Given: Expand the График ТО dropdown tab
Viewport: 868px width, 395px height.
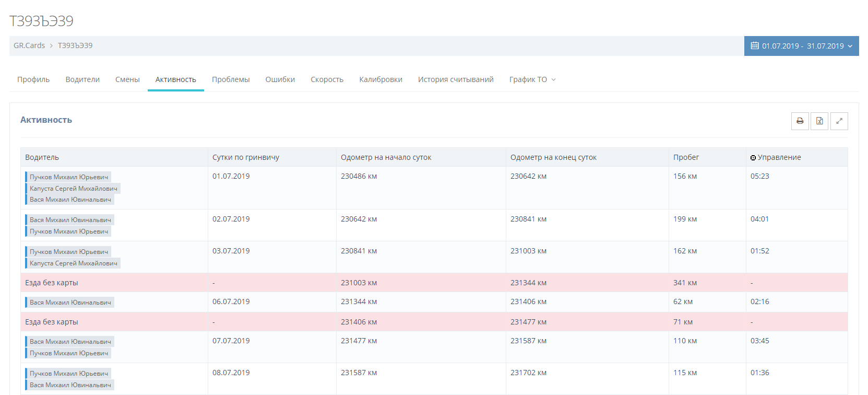Looking at the screenshot, I should 532,79.
